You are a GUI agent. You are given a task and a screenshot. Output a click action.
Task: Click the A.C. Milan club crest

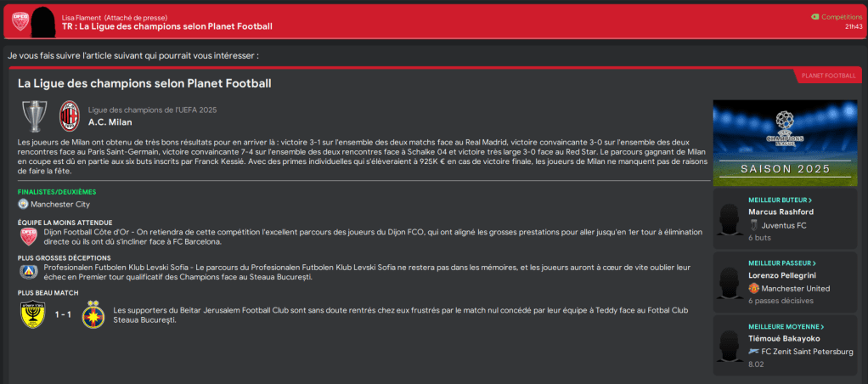(69, 116)
